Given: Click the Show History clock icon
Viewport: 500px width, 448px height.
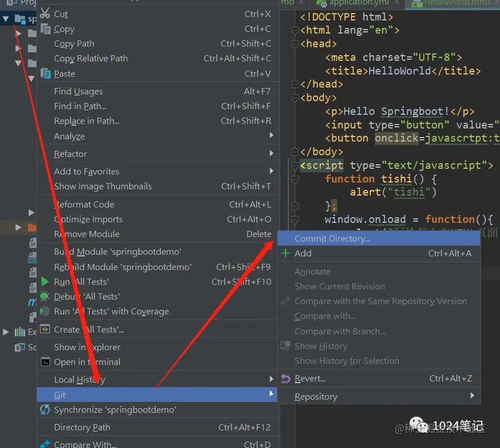Looking at the screenshot, I should coord(286,346).
